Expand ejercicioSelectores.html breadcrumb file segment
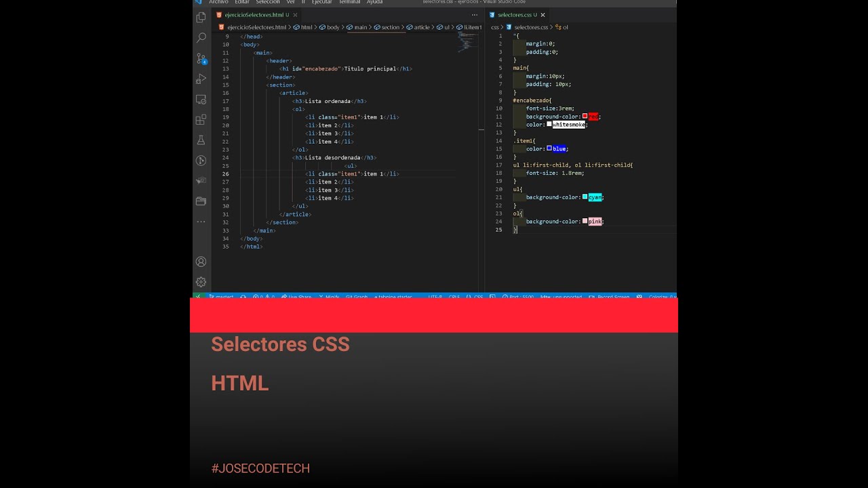The image size is (868, 488). click(253, 28)
